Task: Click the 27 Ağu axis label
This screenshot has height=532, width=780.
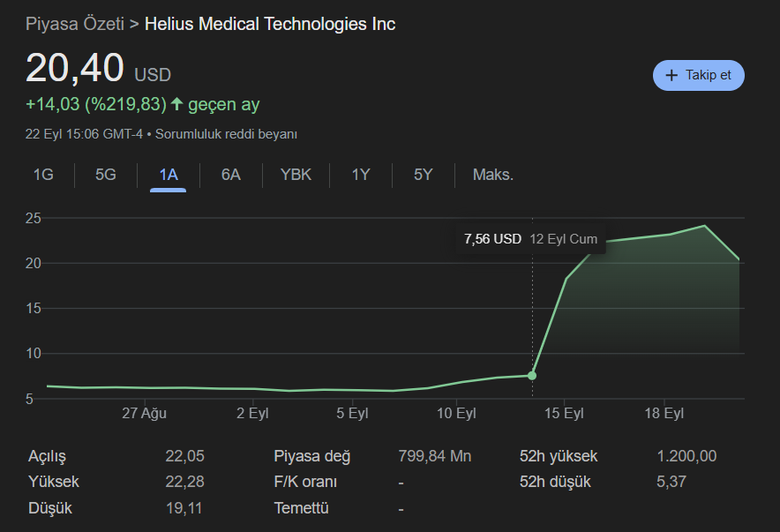Action: (x=144, y=413)
